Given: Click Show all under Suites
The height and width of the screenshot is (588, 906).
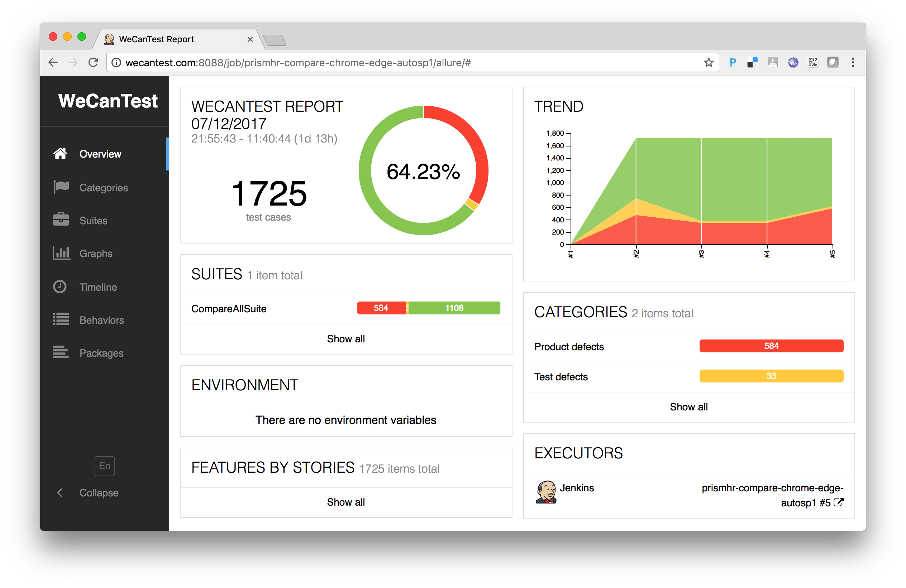Looking at the screenshot, I should 346,339.
